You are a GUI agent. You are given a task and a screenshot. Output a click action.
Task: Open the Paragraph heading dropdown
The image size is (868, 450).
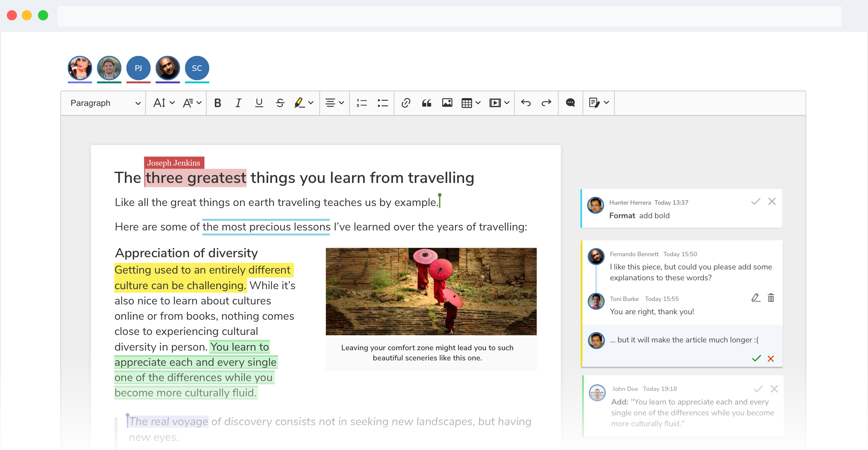[105, 103]
